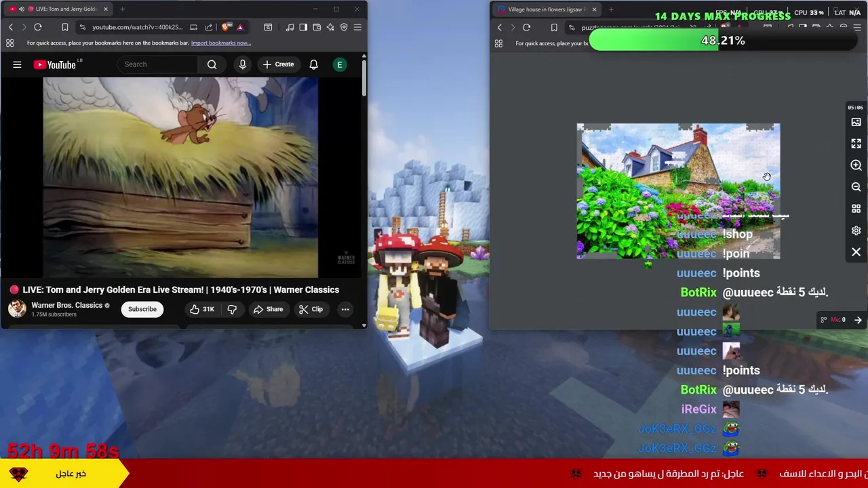The height and width of the screenshot is (488, 868).
Task: Open the more actions three-dot menu
Action: [345, 309]
